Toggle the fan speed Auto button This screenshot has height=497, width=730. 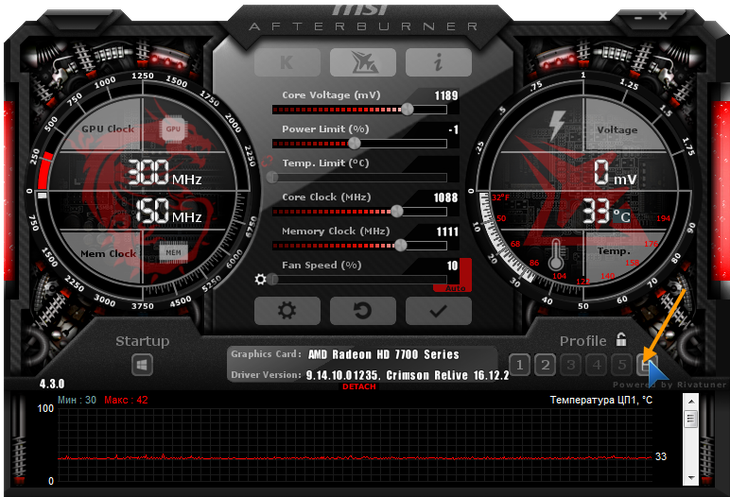(x=455, y=288)
